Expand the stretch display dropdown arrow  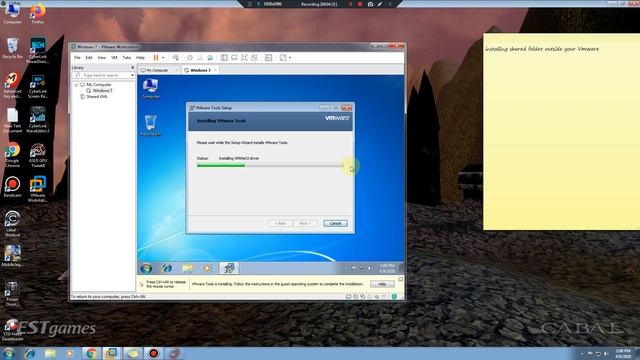290,58
